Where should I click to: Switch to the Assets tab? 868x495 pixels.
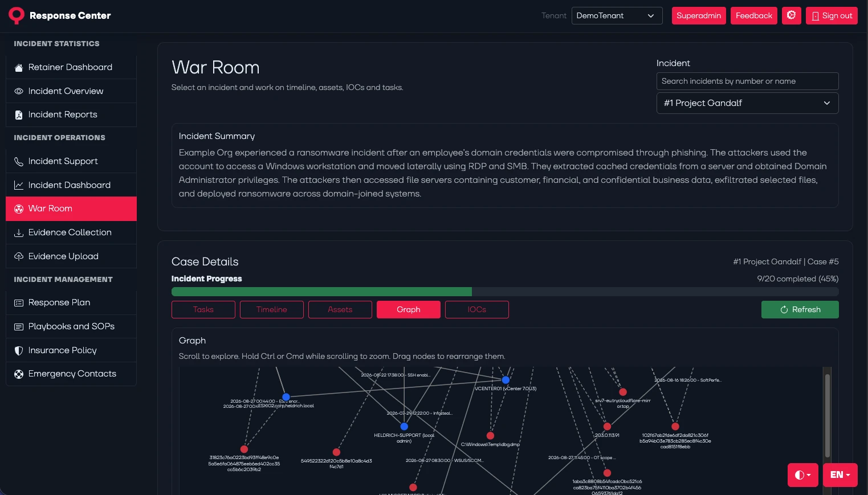click(340, 309)
